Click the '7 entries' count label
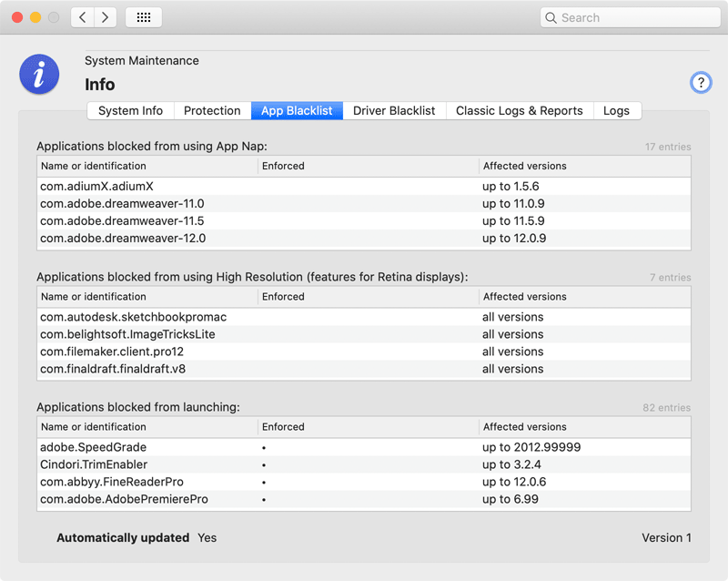The height and width of the screenshot is (581, 728). tap(670, 278)
